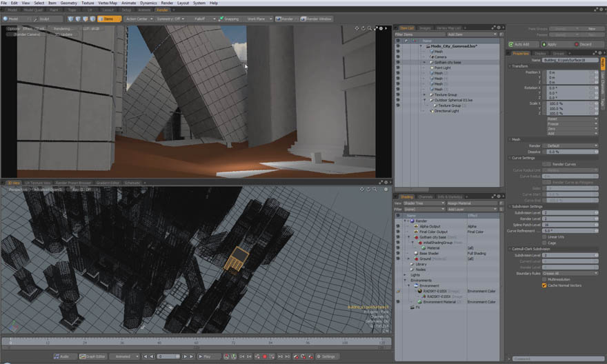
Task: Select Polygons selection mode cube icon
Action: pos(85,19)
